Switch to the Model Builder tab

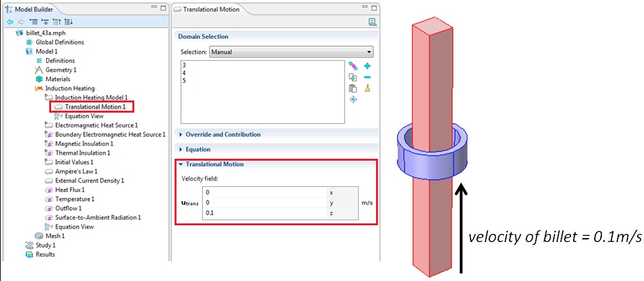tap(35, 8)
